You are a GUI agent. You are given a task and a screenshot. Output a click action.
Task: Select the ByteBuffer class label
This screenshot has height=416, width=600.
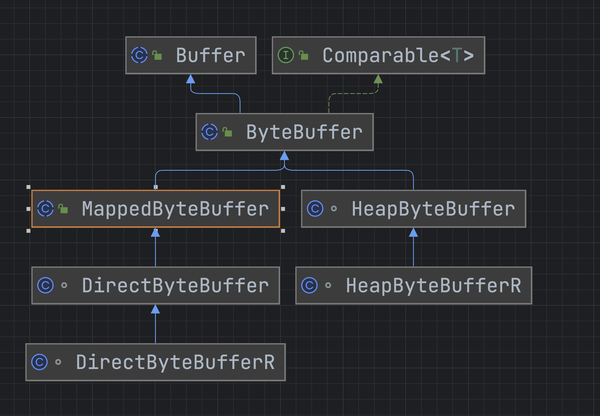[304, 132]
